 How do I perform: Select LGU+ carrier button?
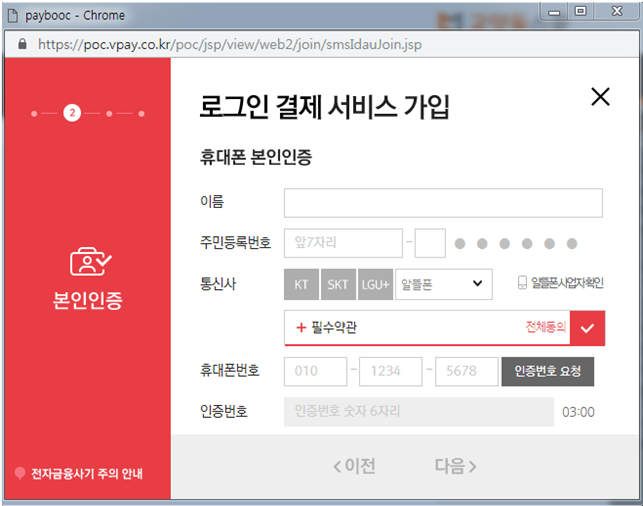point(375,284)
